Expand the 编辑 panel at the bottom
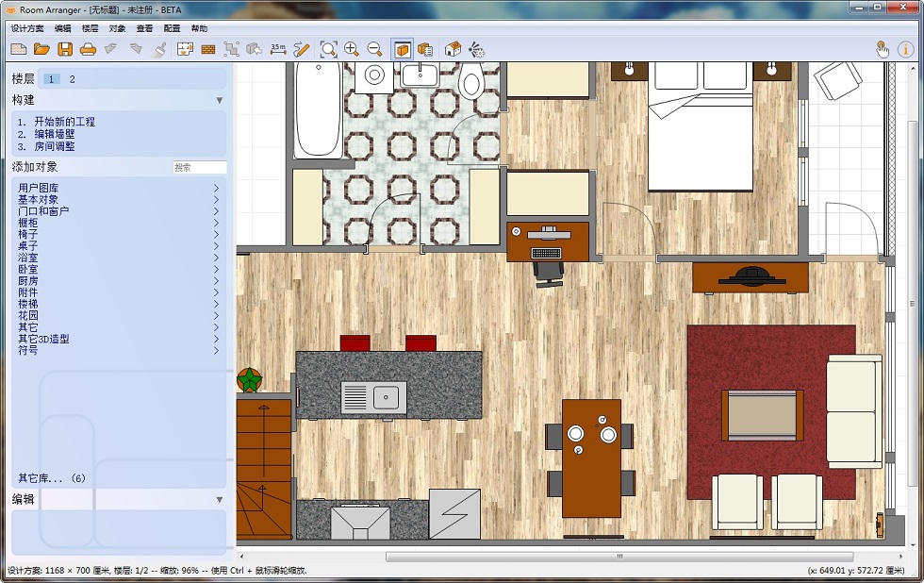The height and width of the screenshot is (583, 924). 220,497
